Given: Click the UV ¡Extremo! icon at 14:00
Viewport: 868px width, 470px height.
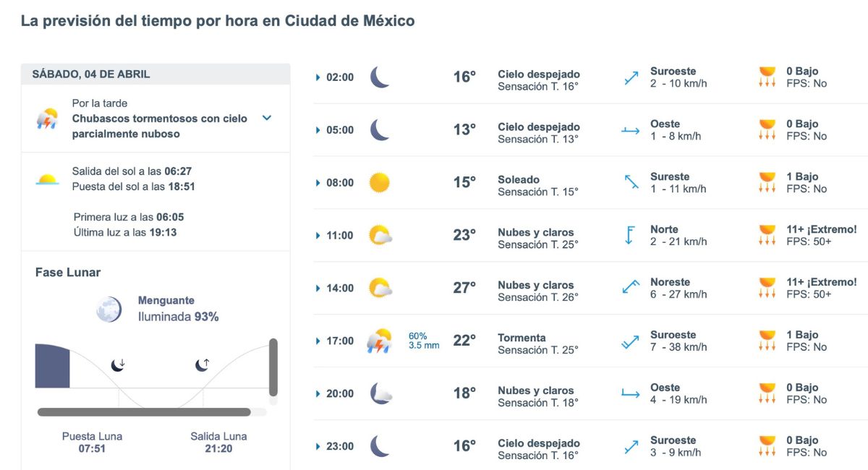Looking at the screenshot, I should click(x=767, y=287).
